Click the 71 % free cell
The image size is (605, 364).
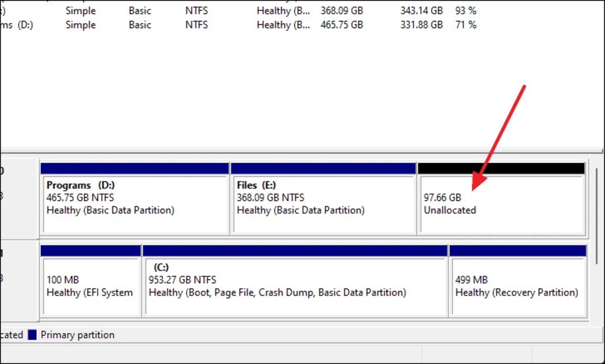coord(465,25)
